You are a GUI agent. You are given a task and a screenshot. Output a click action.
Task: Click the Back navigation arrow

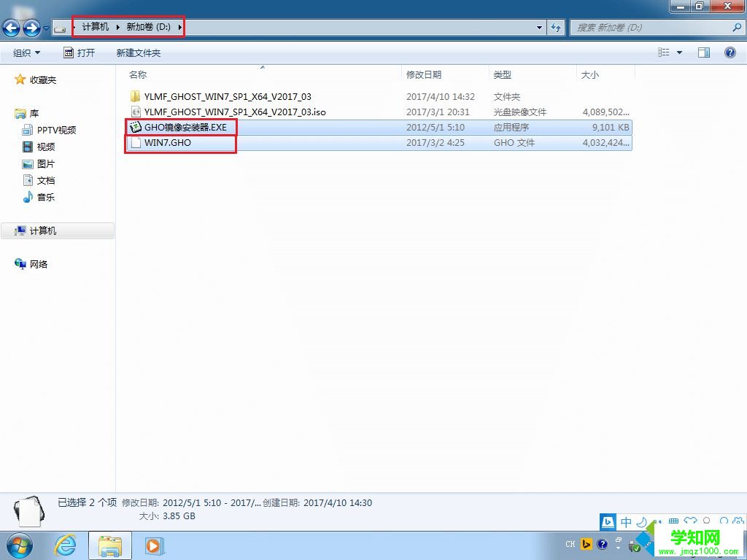click(x=11, y=28)
